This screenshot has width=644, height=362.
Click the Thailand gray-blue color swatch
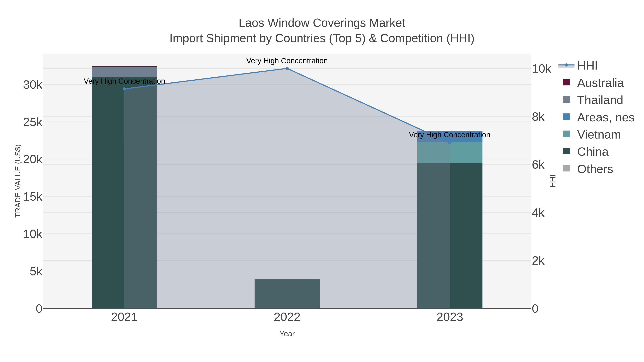tap(566, 99)
